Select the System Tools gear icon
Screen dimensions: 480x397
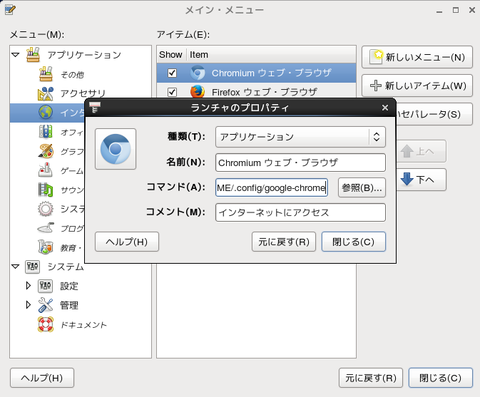coord(46,209)
